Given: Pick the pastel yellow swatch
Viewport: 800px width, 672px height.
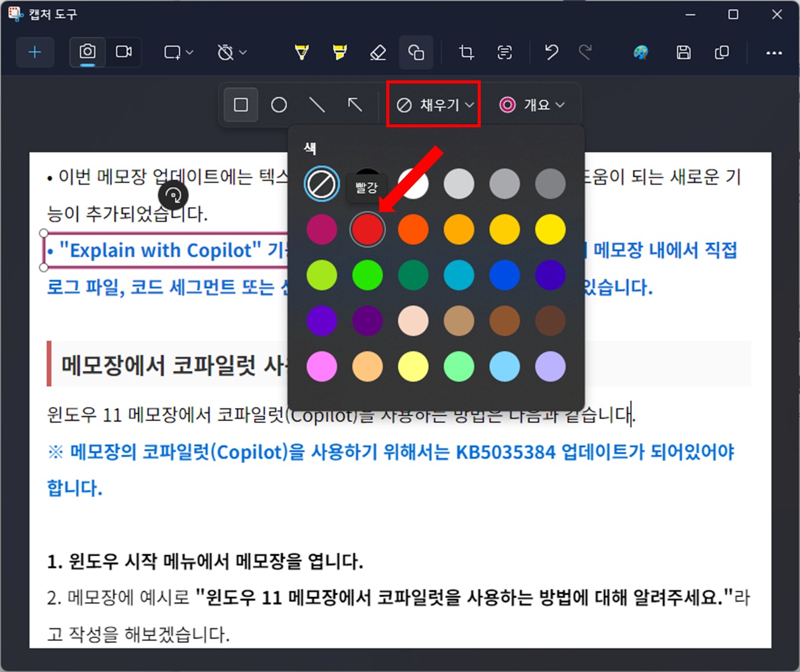Looking at the screenshot, I should (413, 367).
